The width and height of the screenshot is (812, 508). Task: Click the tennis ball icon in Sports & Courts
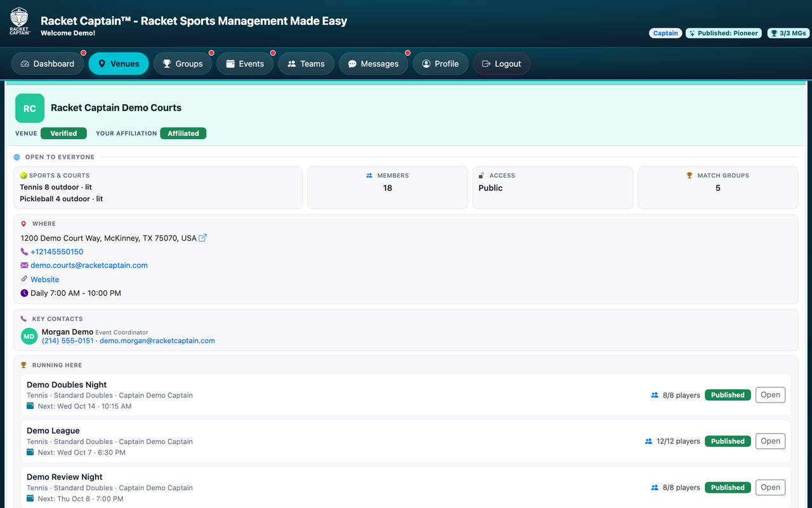click(24, 175)
